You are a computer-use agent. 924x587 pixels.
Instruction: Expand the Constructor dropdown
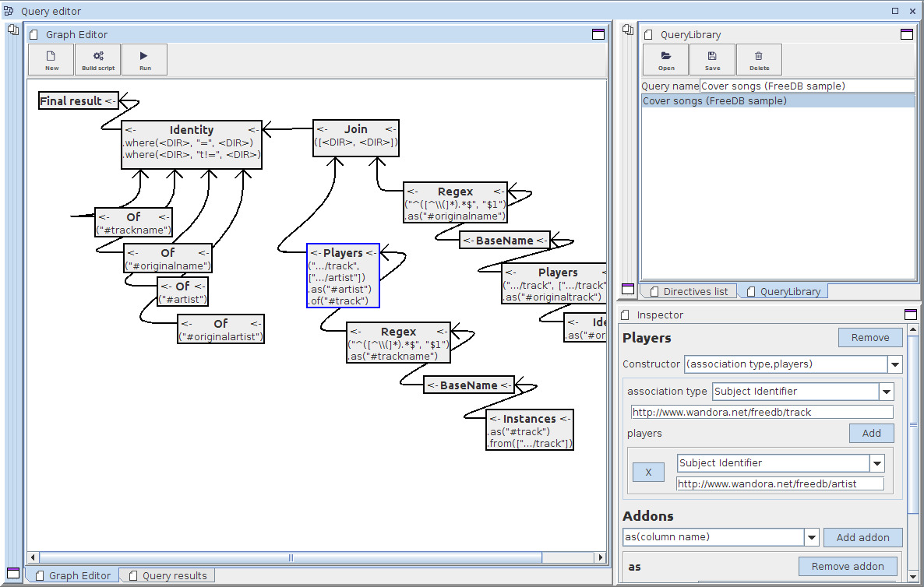(894, 364)
